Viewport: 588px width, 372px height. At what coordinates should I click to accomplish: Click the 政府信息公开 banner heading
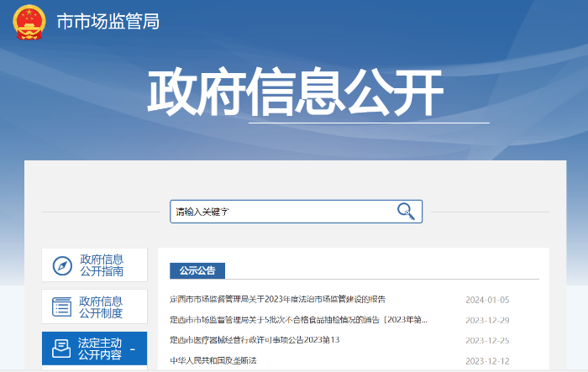coord(294,92)
